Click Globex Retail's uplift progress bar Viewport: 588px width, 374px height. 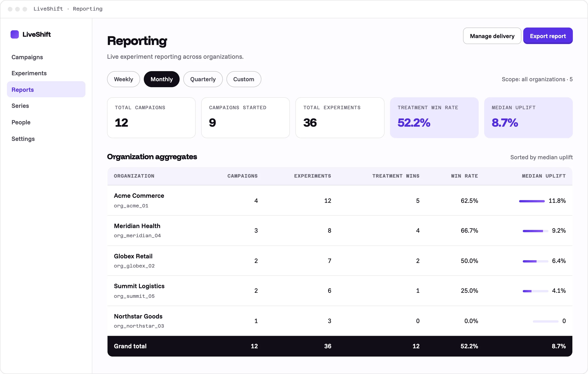[535, 261]
